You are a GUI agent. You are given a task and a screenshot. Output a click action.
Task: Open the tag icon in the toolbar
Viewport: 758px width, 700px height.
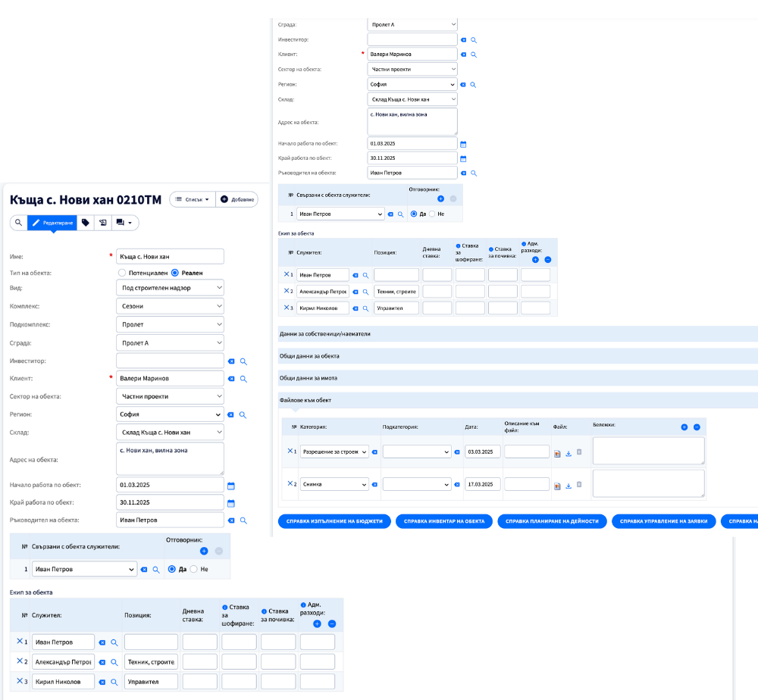[86, 223]
